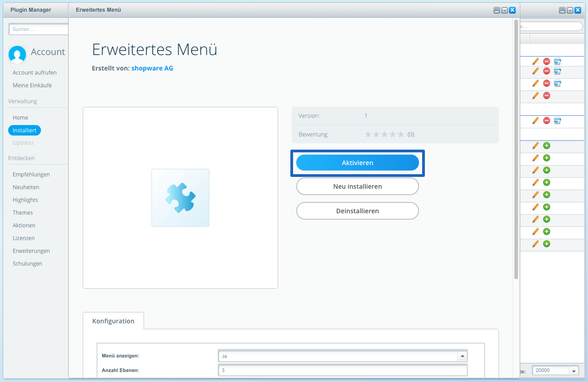Click the bottom-most green plus install icon

[x=547, y=244]
